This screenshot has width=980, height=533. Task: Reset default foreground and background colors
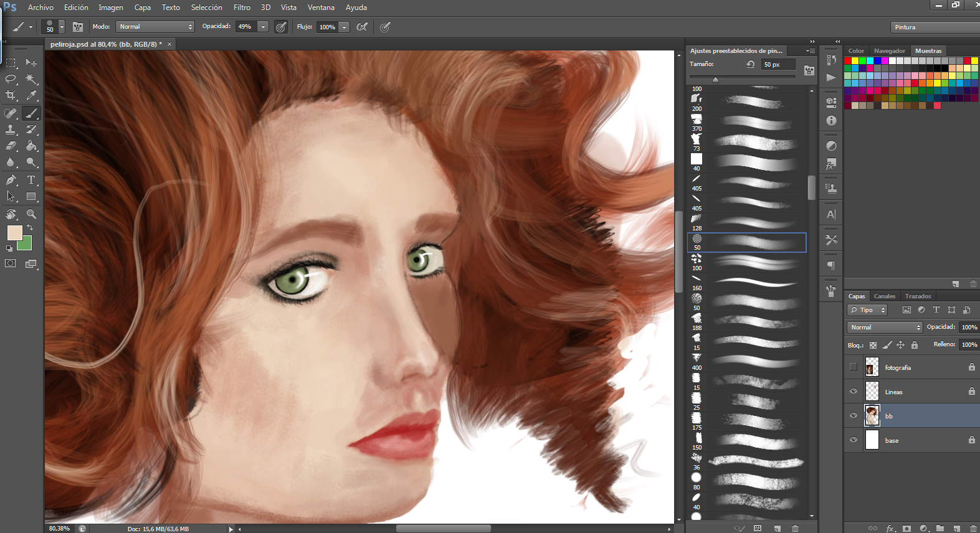(9, 248)
